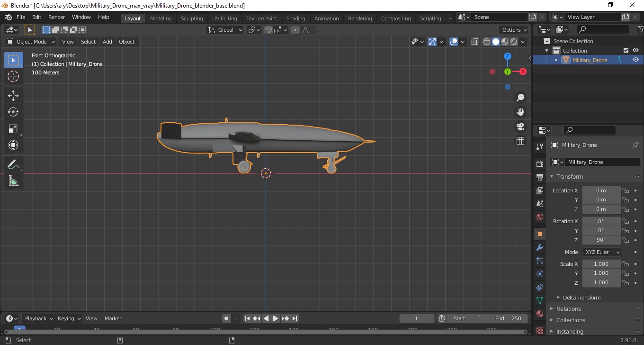Click the Zoom view magnifier icon

[x=520, y=97]
